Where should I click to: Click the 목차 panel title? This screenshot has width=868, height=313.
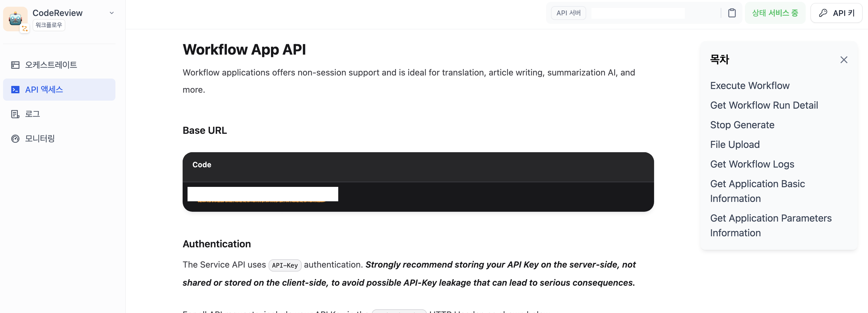719,59
